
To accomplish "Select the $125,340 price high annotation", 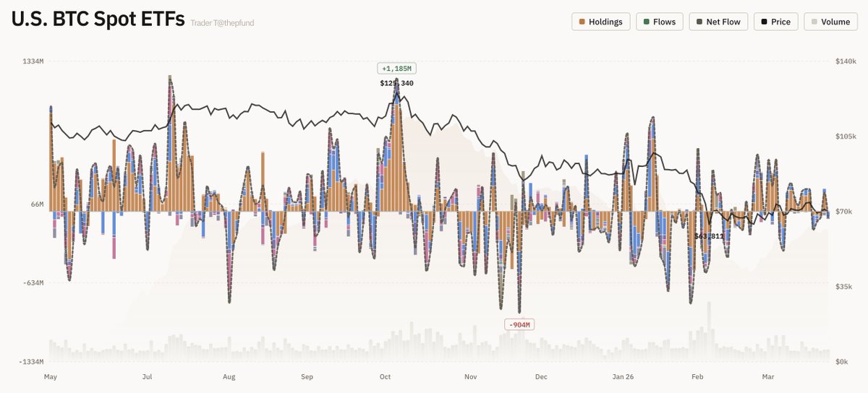I will [396, 83].
